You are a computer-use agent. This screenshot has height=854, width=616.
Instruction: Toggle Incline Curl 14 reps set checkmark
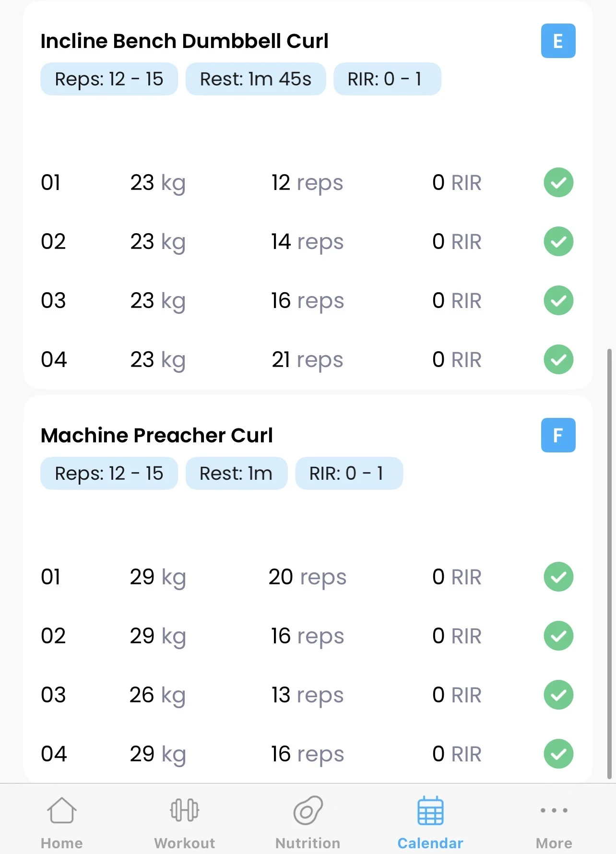pyautogui.click(x=558, y=241)
